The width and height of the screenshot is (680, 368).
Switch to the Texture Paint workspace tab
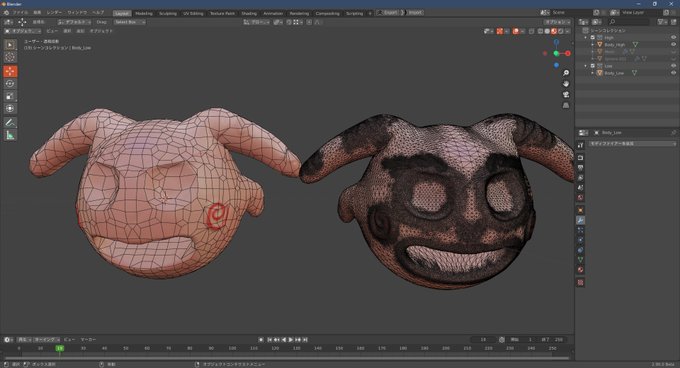[x=222, y=13]
